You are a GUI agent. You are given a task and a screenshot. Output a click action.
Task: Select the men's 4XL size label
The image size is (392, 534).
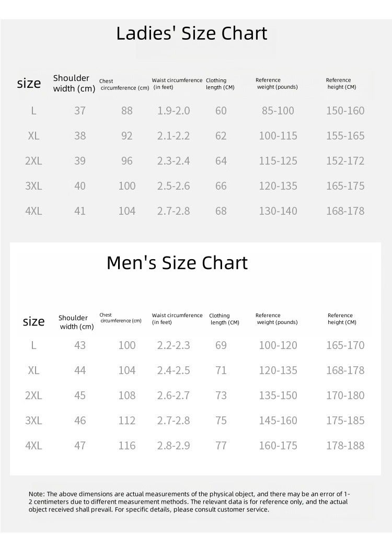33,446
